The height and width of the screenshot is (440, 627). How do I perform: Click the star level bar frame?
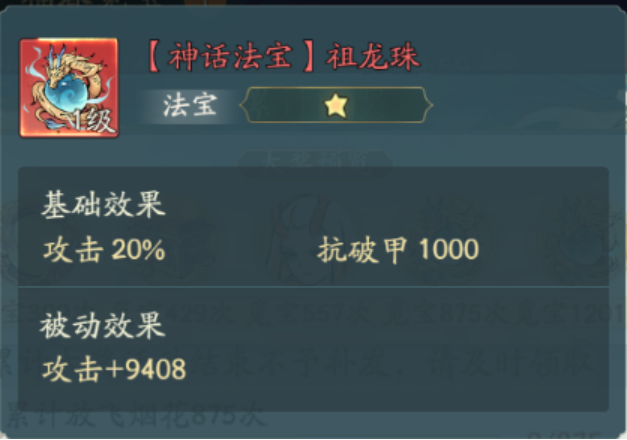coord(336,105)
